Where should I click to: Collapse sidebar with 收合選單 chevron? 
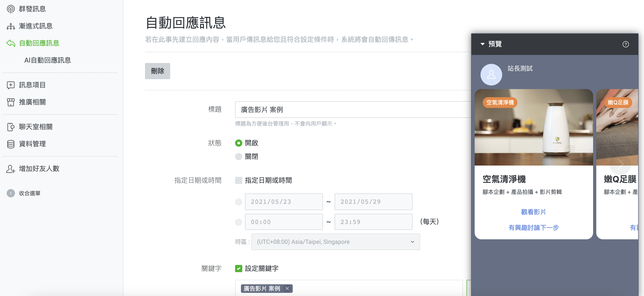[11, 193]
